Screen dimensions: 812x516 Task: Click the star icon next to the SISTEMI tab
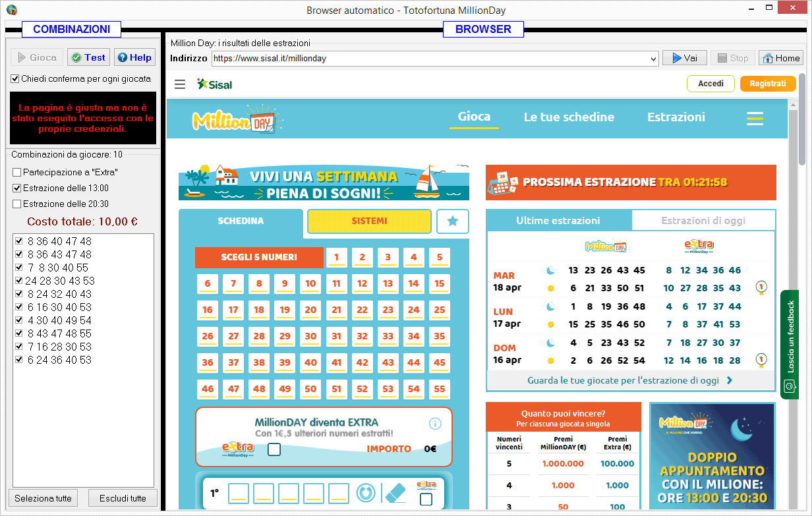[x=453, y=221]
